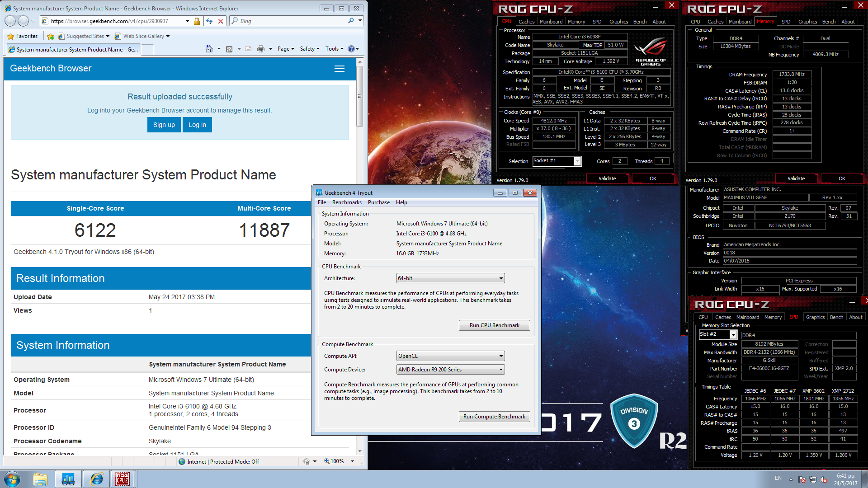
Task: Open the IE Page menu
Action: [286, 49]
